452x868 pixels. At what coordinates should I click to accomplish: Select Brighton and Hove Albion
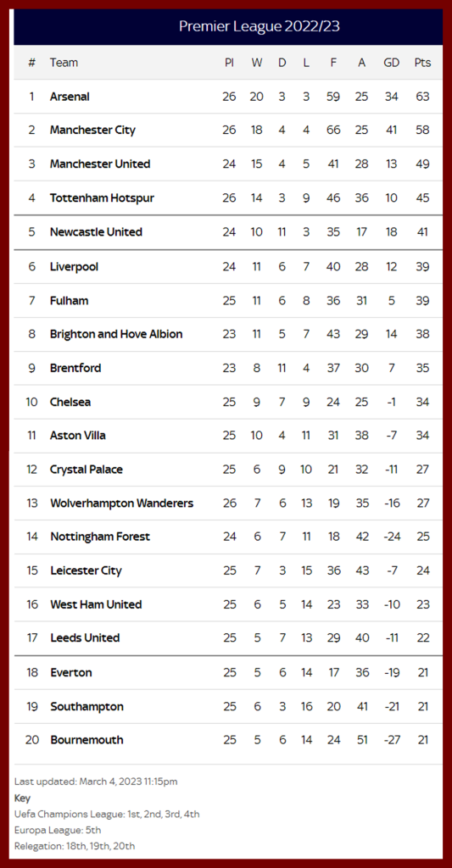(116, 334)
